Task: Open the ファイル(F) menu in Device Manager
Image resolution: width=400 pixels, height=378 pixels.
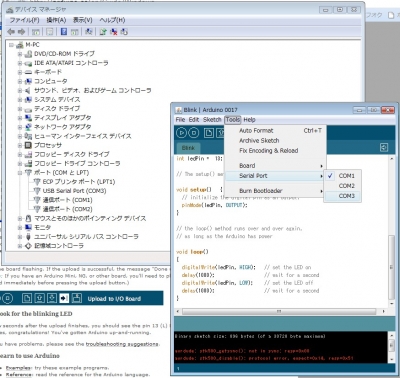Action: [x=24, y=20]
